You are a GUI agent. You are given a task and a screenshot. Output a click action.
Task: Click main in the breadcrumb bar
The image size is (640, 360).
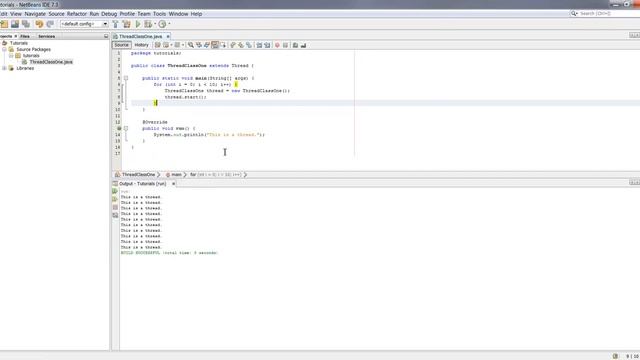click(x=176, y=175)
